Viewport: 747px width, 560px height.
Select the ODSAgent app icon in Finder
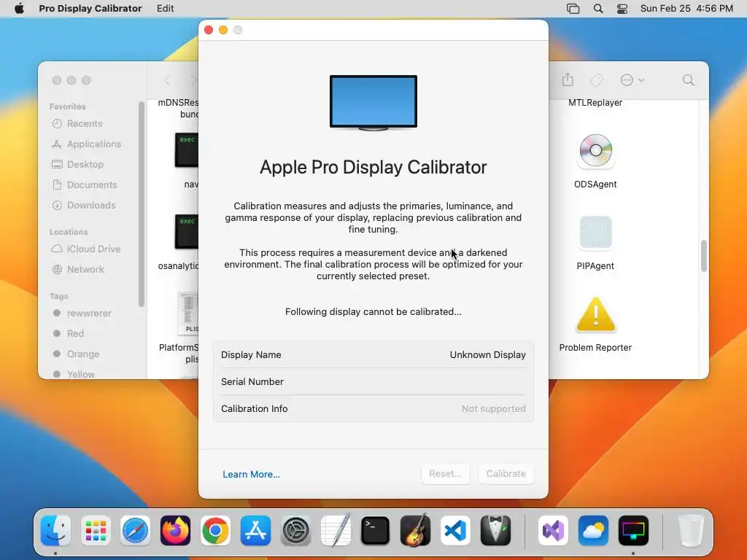pyautogui.click(x=595, y=152)
